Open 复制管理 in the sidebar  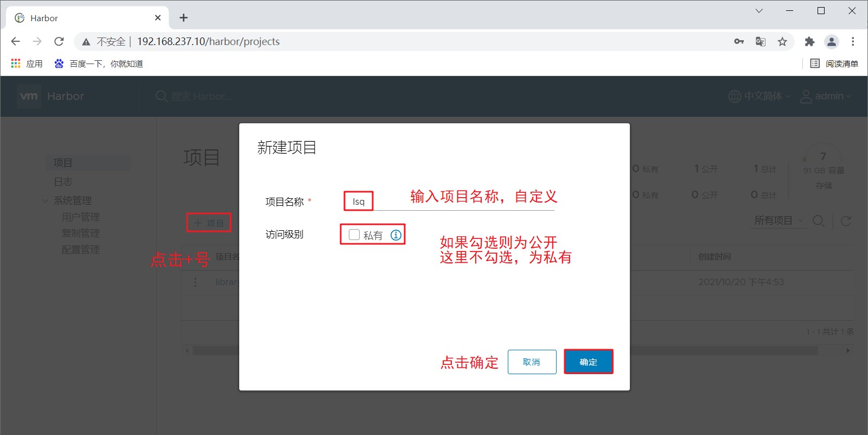point(80,233)
